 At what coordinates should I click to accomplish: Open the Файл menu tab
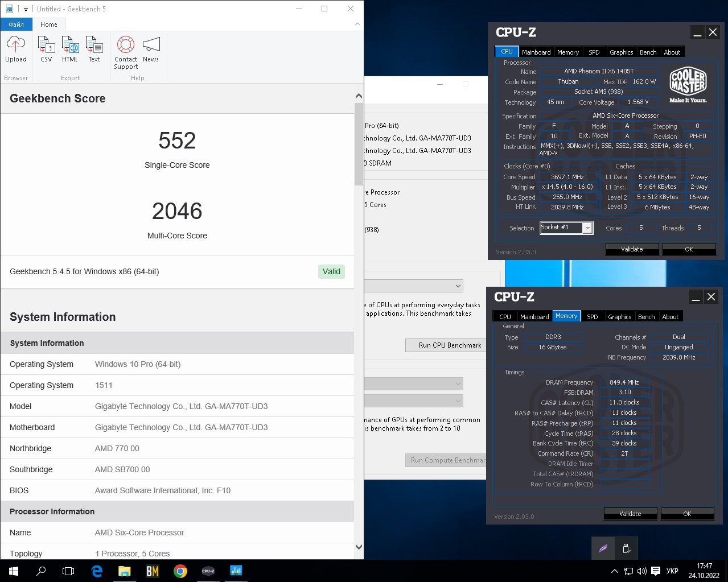(16, 24)
